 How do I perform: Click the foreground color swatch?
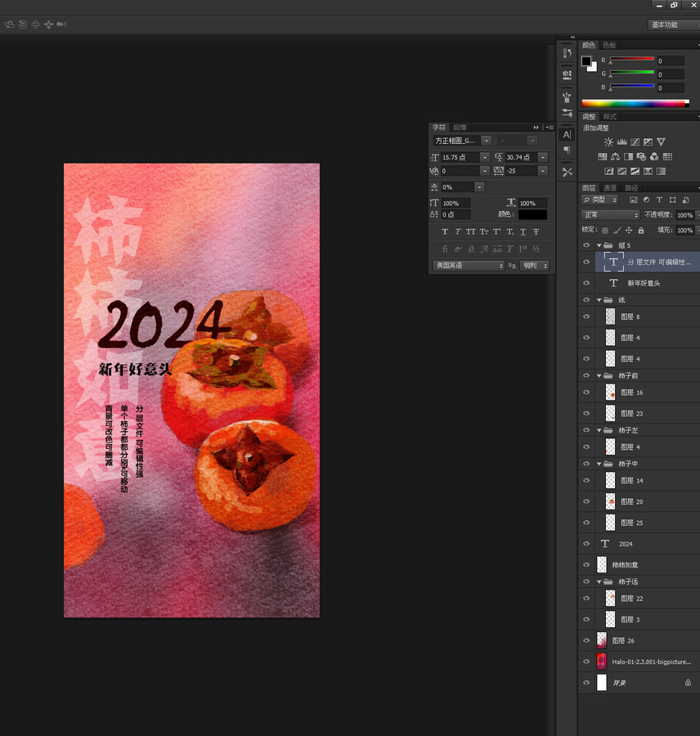pos(586,61)
